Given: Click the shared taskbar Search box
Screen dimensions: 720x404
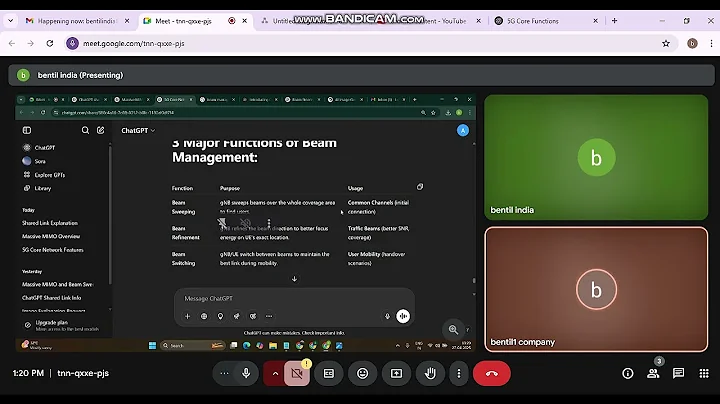Looking at the screenshot, I should click(x=192, y=345).
